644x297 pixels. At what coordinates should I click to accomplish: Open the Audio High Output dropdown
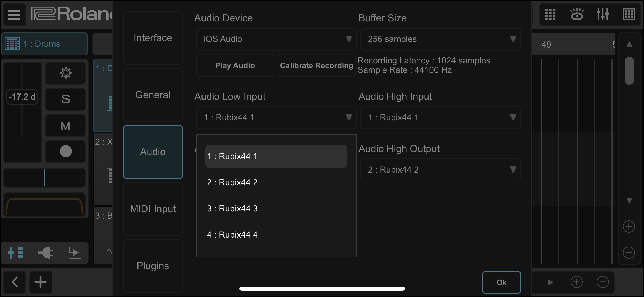tap(440, 170)
